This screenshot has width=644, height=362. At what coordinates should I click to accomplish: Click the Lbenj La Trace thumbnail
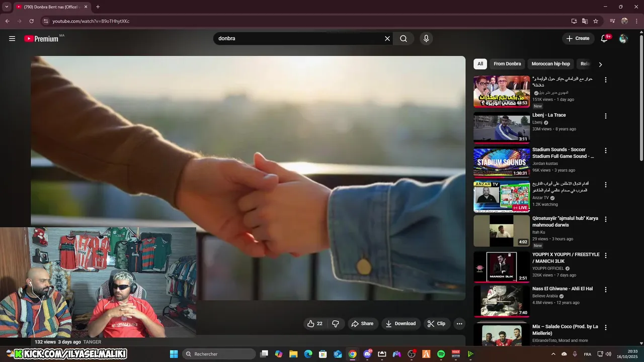point(502,127)
